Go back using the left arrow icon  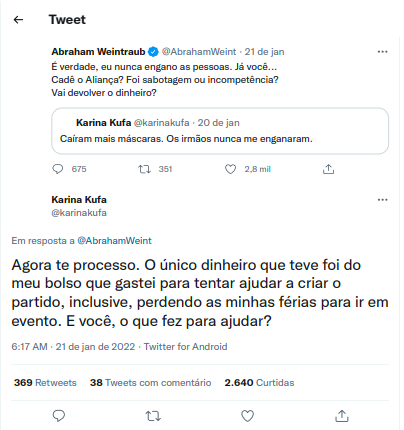pyautogui.click(x=18, y=20)
